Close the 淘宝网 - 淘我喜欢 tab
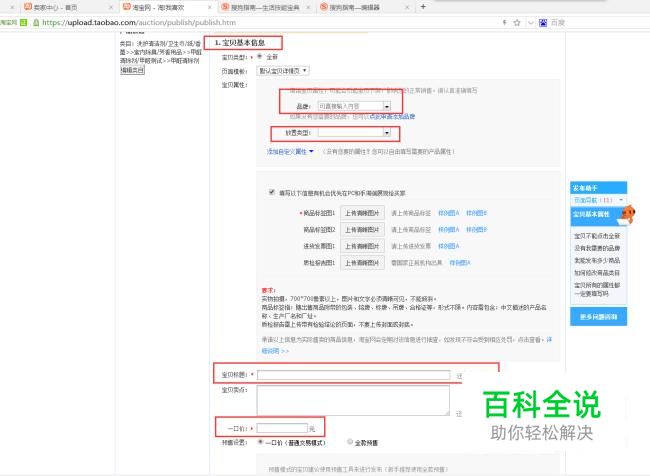The width and height of the screenshot is (650, 476). coord(210,7)
